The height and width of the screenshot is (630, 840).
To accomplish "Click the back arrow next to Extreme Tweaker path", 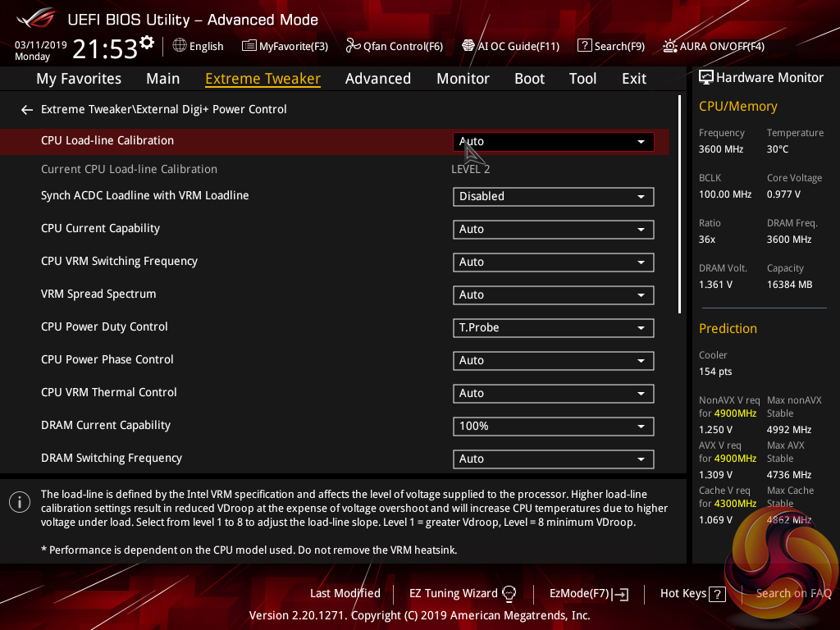I will pos(27,109).
